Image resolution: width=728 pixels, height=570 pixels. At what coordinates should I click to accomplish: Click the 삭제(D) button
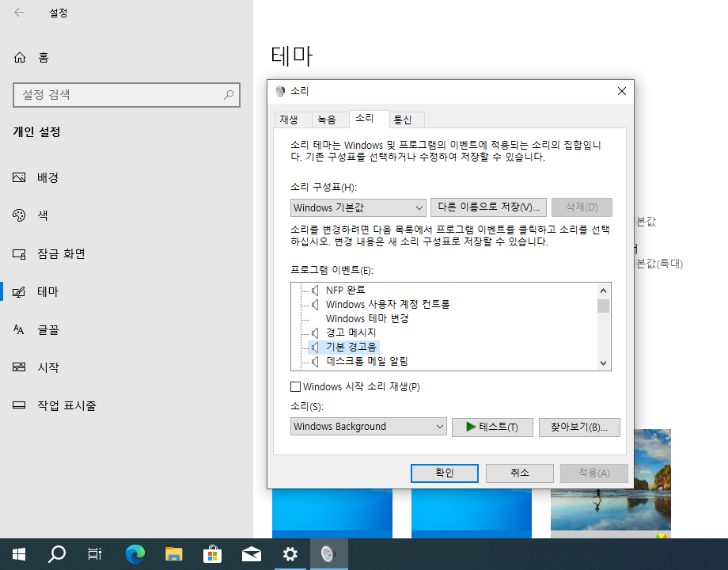coord(582,207)
